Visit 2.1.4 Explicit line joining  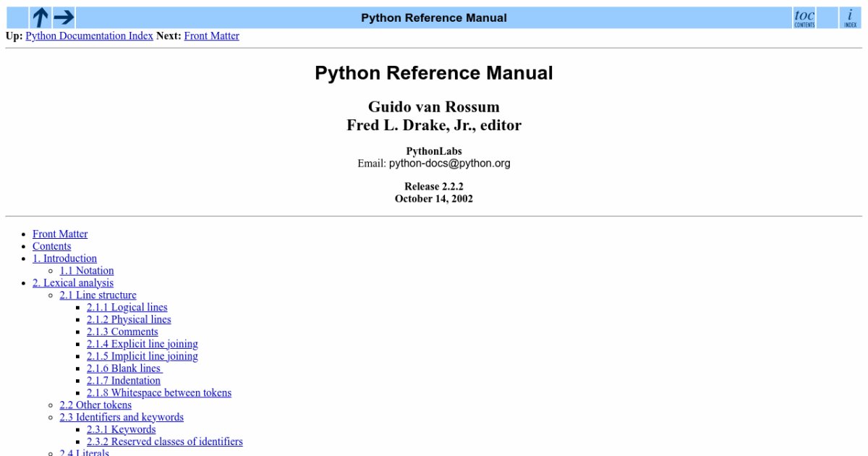point(142,344)
